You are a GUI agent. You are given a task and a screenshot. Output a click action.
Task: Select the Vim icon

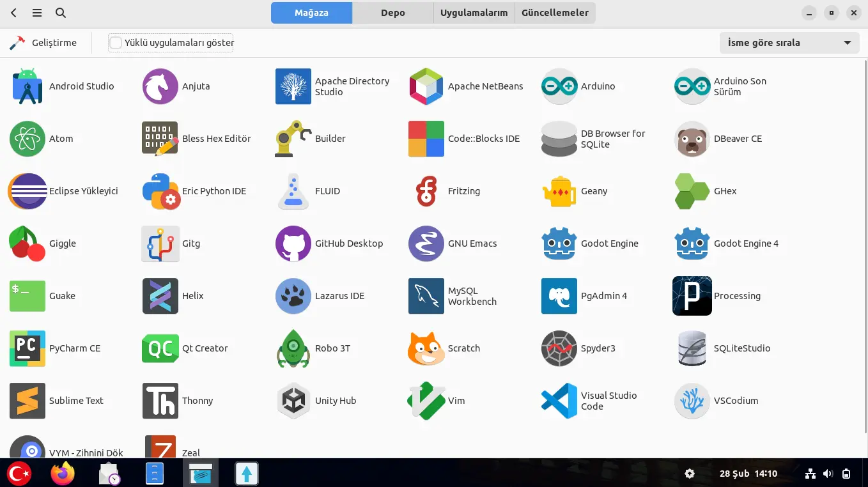(426, 401)
